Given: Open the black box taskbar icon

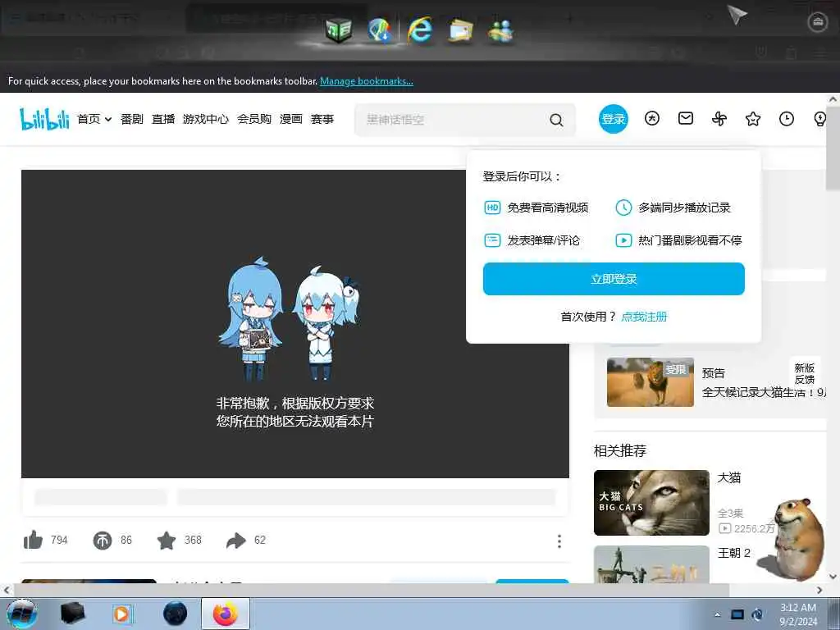Looking at the screenshot, I should (72, 614).
